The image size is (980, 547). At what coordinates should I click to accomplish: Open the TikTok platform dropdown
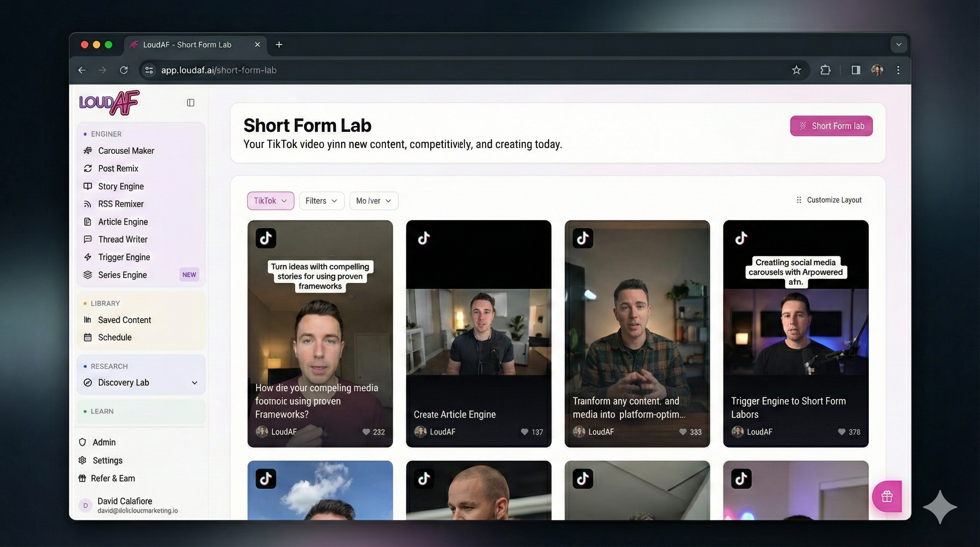[x=270, y=201]
